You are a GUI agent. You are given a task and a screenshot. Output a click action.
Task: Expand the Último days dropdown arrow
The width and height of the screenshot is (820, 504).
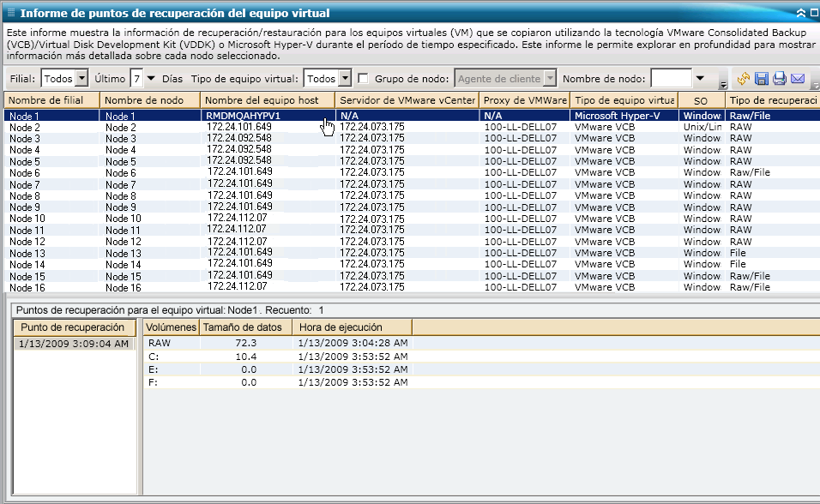[x=152, y=79]
